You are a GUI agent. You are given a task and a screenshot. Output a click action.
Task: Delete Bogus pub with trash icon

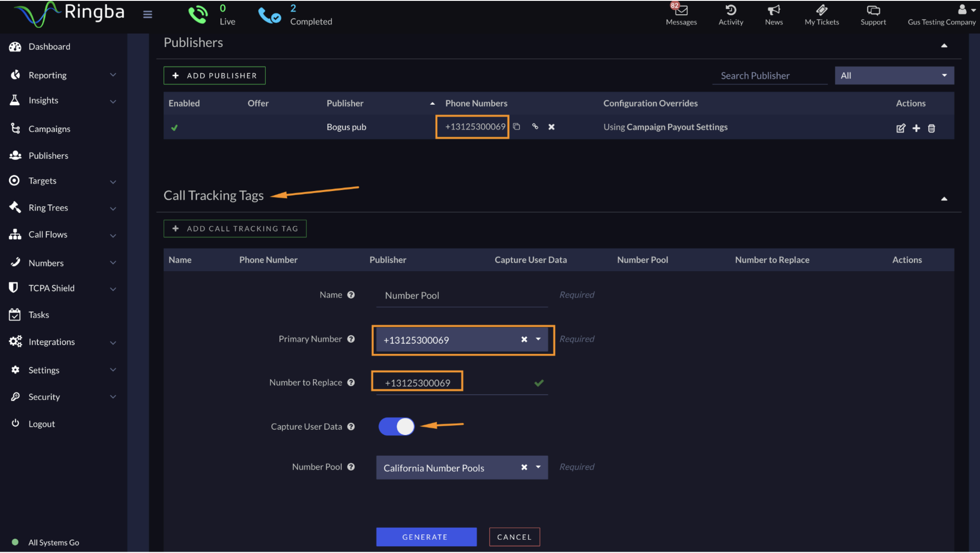coord(931,128)
